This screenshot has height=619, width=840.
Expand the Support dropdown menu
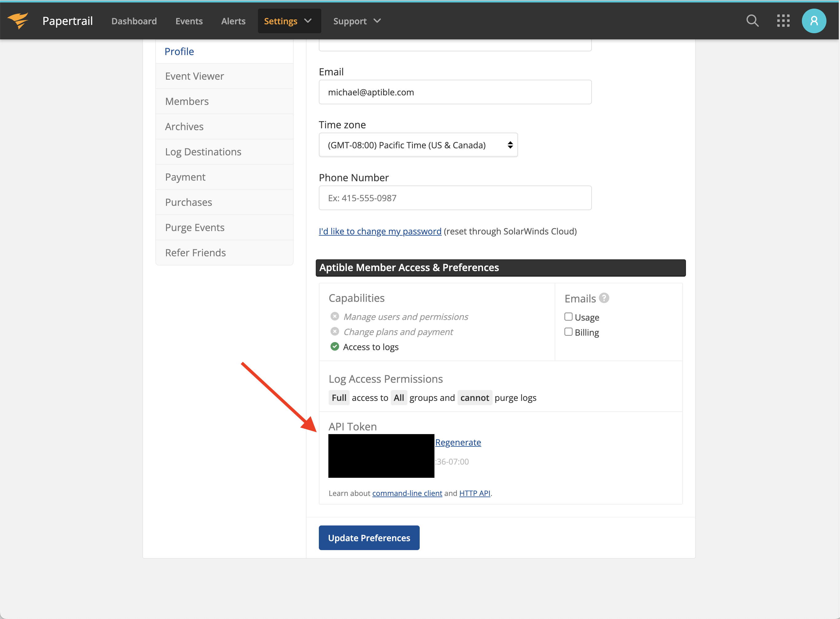click(357, 21)
